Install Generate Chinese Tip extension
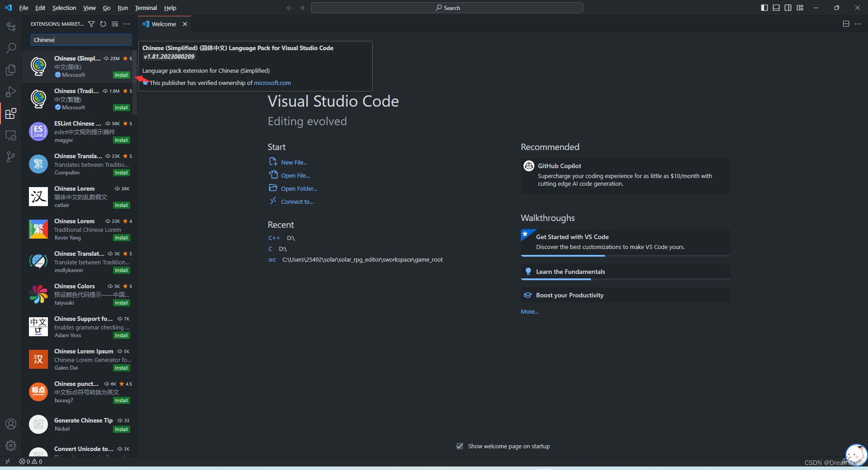The image size is (868, 470). (121, 429)
